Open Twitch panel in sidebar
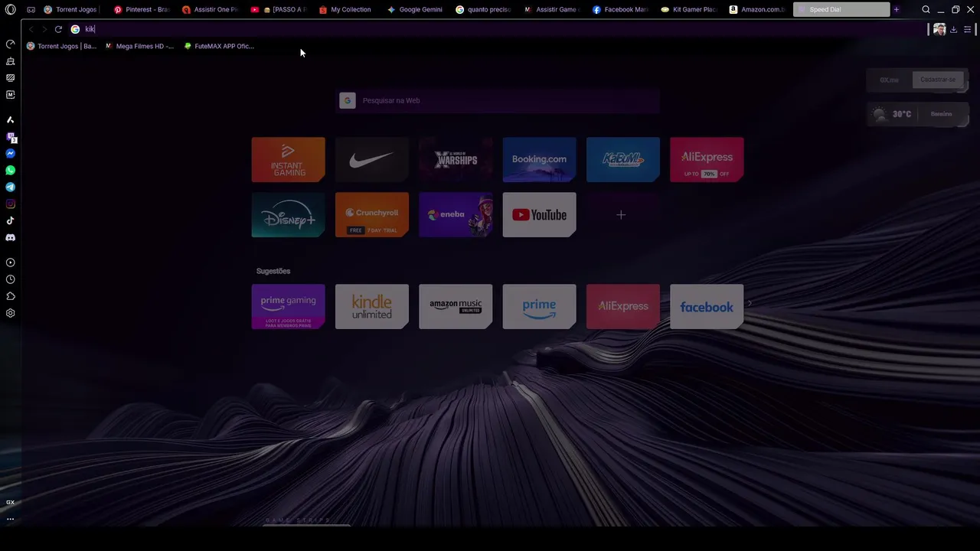Image resolution: width=980 pixels, height=551 pixels. point(10,137)
